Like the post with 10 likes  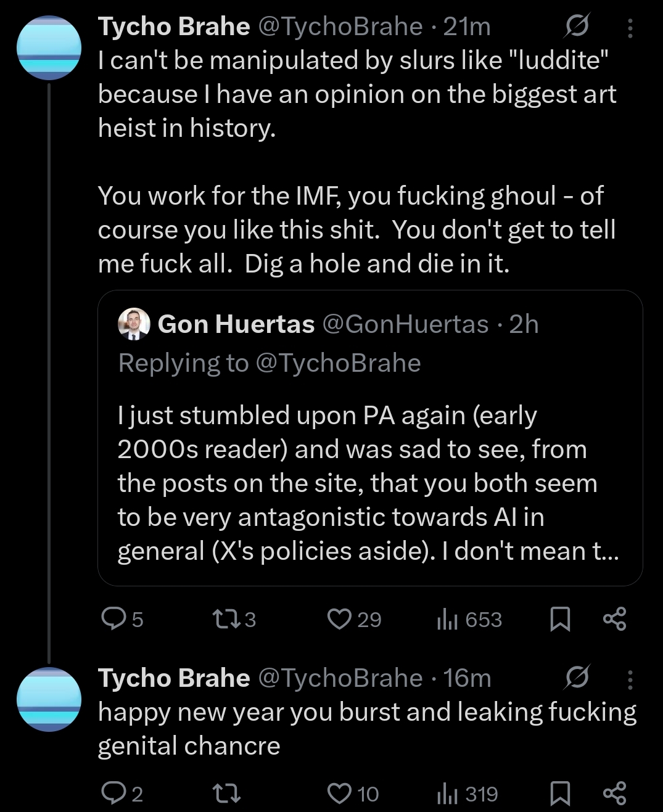tap(339, 794)
